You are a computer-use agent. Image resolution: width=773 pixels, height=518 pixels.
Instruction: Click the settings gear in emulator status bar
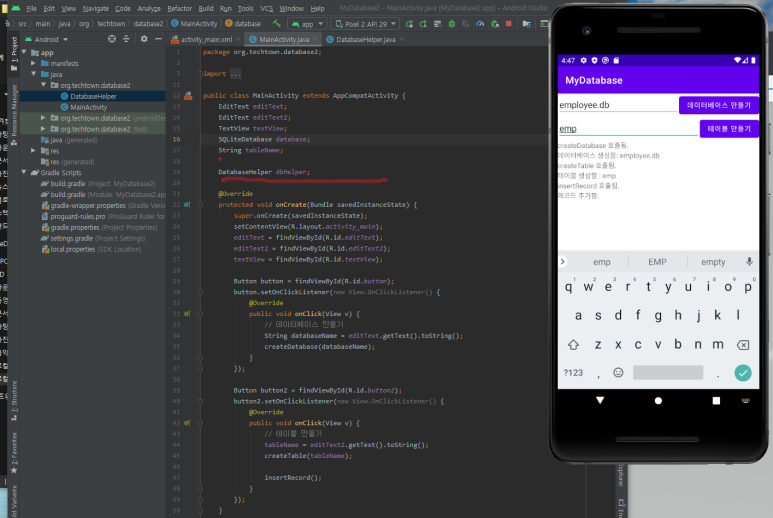click(584, 60)
